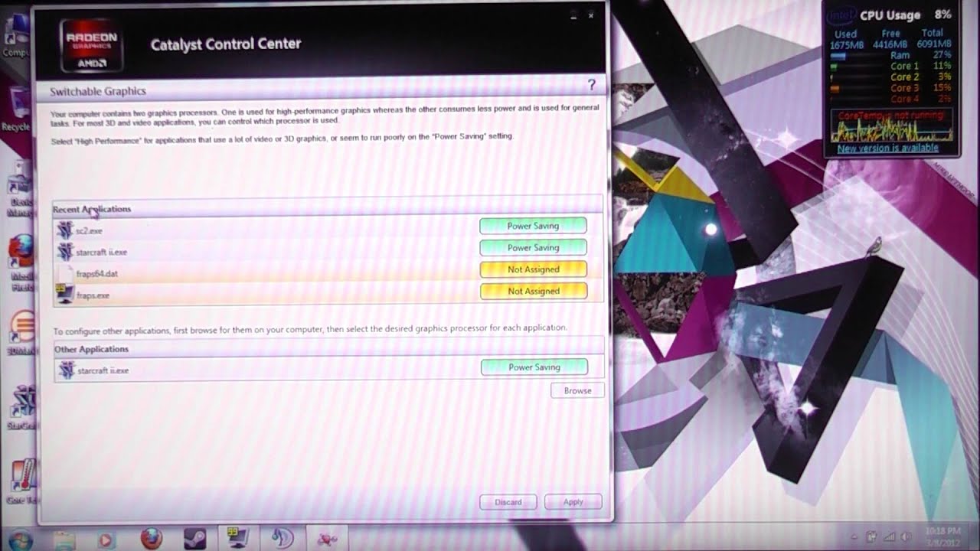The width and height of the screenshot is (980, 551).
Task: Open the help question mark icon
Action: [x=591, y=85]
